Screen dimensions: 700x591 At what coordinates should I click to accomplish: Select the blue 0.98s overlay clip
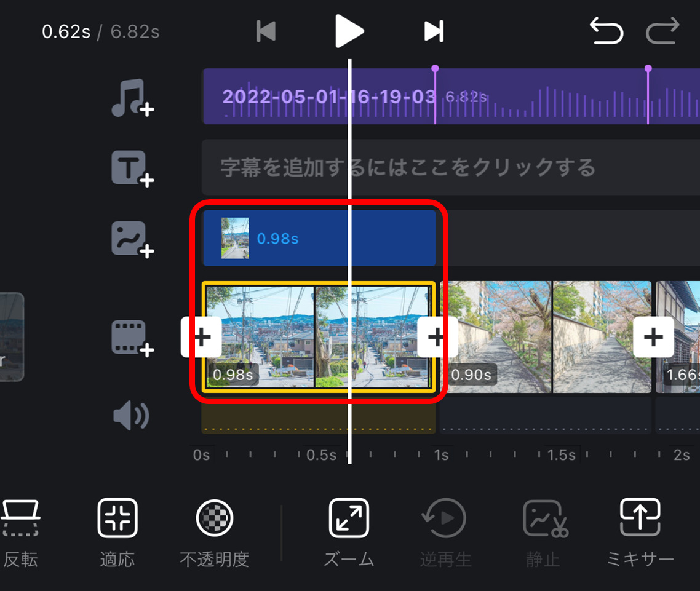pyautogui.click(x=319, y=238)
